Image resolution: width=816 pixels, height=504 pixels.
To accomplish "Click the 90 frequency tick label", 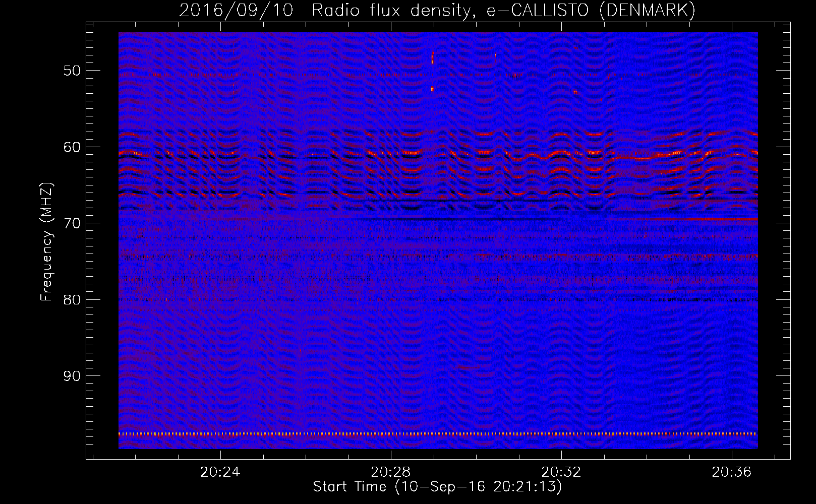I will [72, 376].
